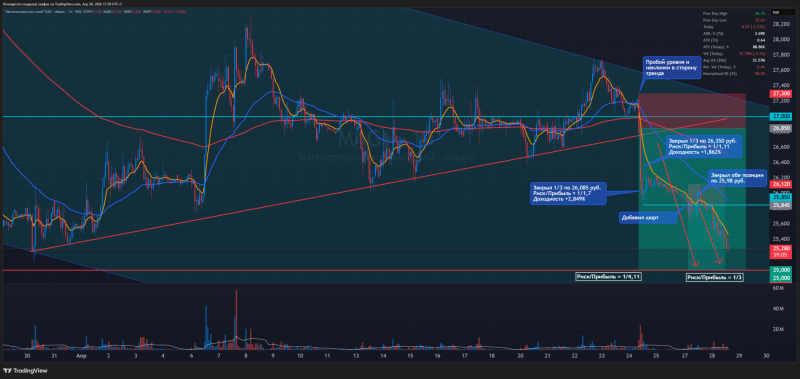Select callout 'Пробой уровня и наклонки в сторону тренда'
800x379 pixels.
(671, 67)
